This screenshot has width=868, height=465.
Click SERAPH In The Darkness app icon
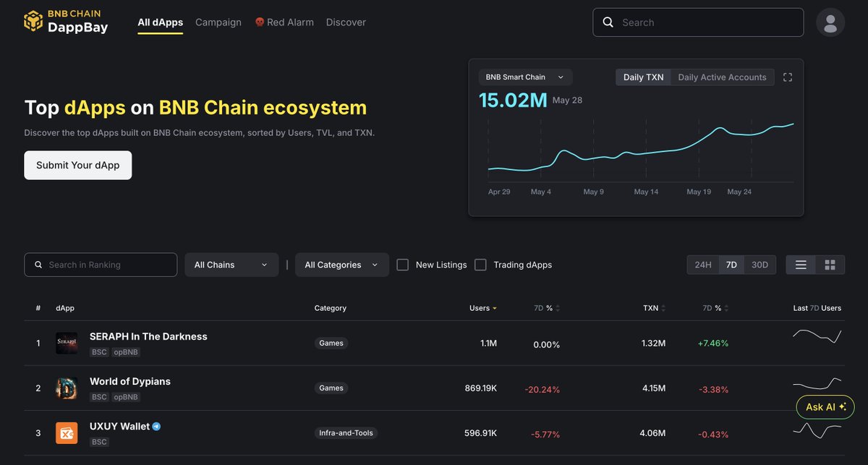pyautogui.click(x=67, y=343)
